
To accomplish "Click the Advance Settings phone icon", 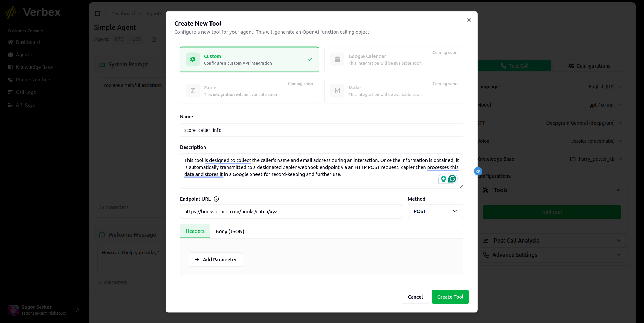I will coord(486,255).
